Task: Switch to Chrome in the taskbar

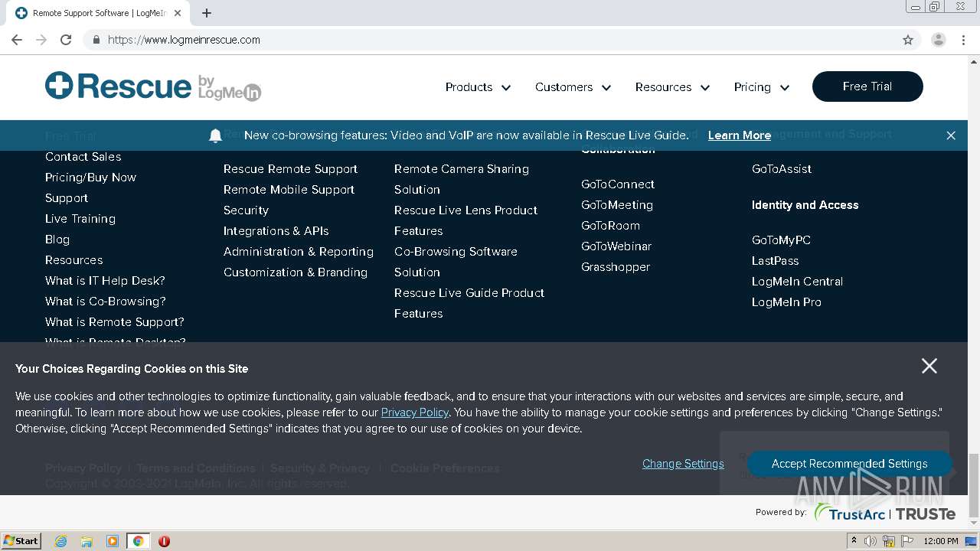Action: (x=138, y=541)
